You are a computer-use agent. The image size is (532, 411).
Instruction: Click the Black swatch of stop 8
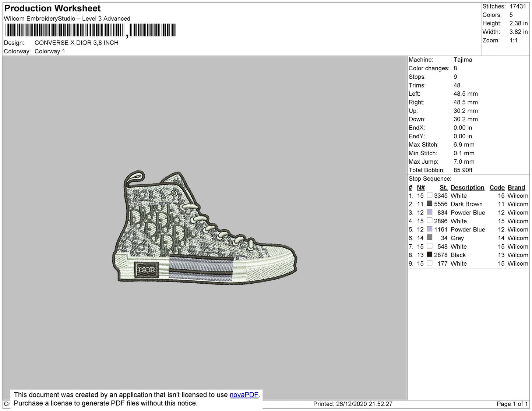click(x=429, y=254)
